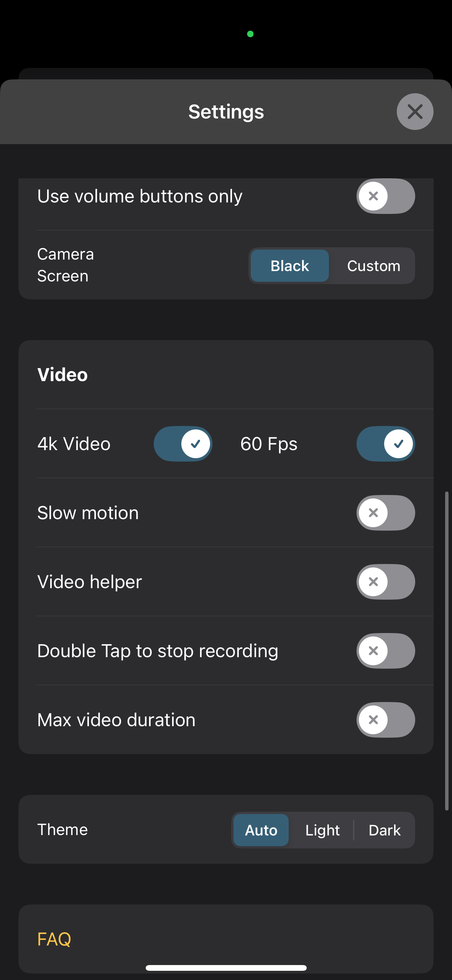This screenshot has width=452, height=980.
Task: Enable Slow motion toggle
Action: coord(386,513)
